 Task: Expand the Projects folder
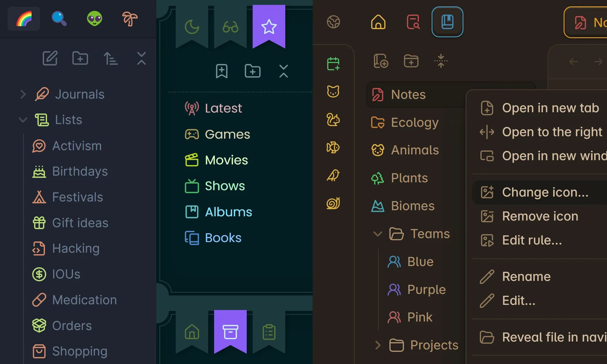point(378,345)
